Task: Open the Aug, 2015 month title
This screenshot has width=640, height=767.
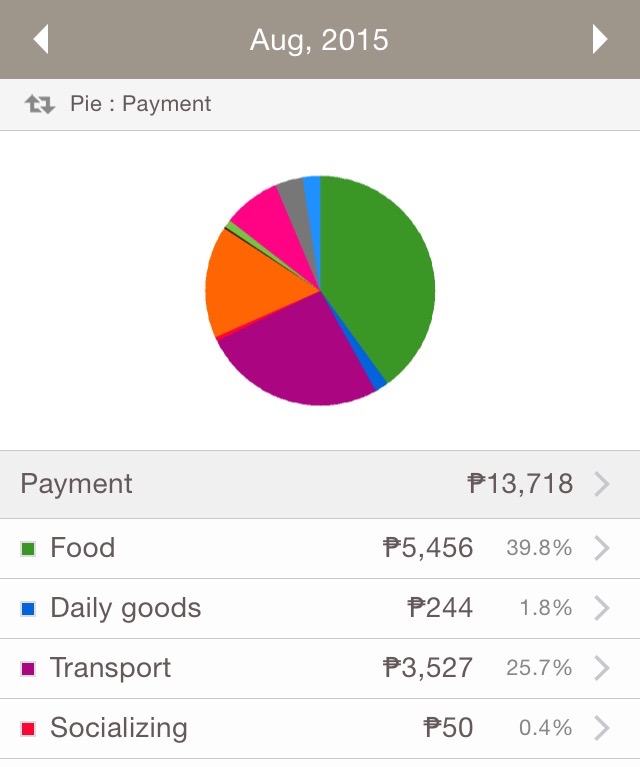Action: point(319,40)
